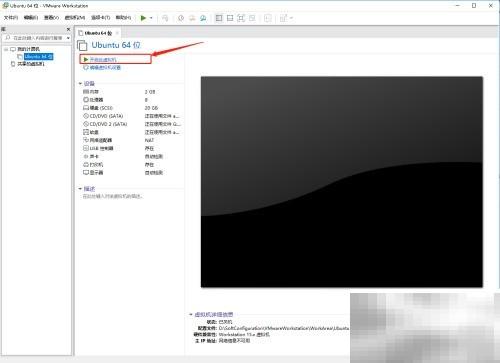
Task: Click the CD/DVD (SATA) device icon
Action: [86, 116]
